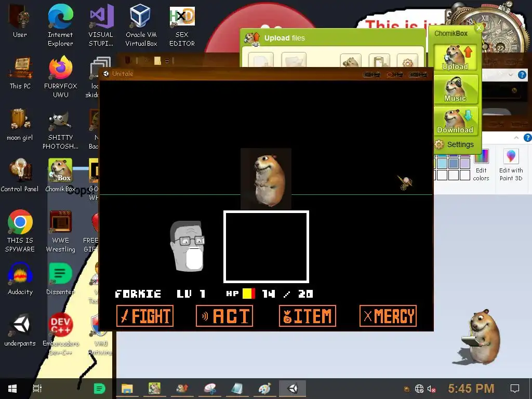Open ChomikBox desktop shortcut
This screenshot has height=399, width=532.
coord(60,176)
